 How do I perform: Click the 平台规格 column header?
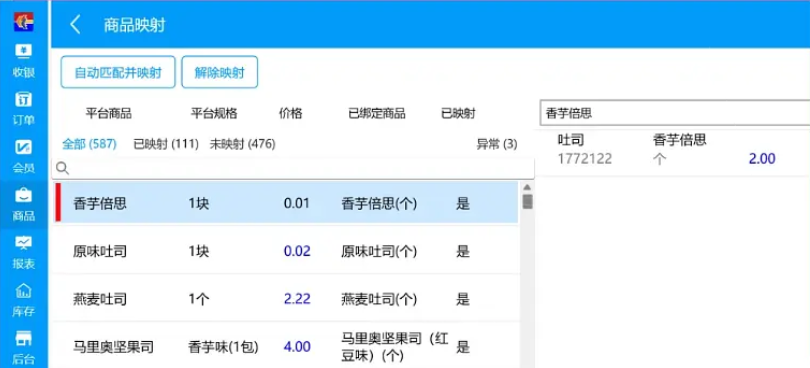click(214, 114)
